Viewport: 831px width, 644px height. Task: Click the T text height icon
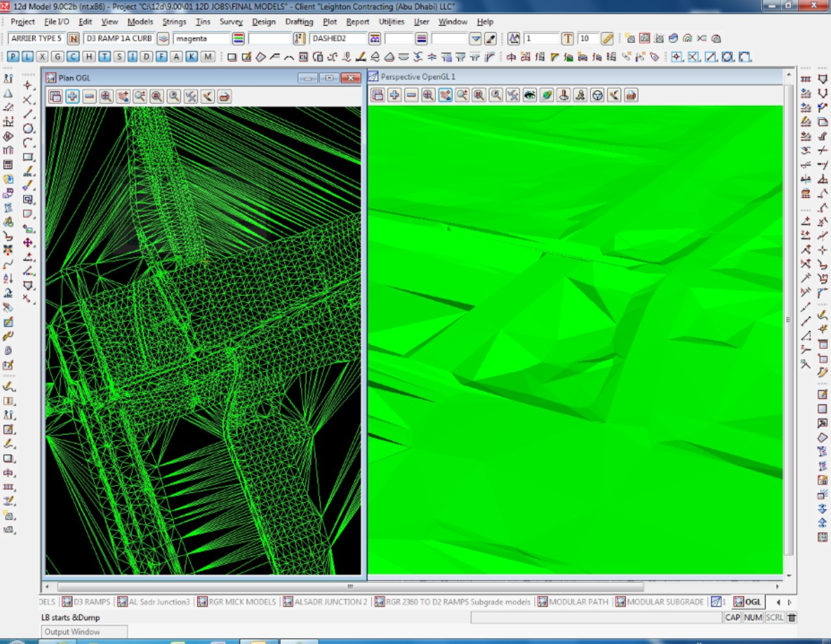567,39
